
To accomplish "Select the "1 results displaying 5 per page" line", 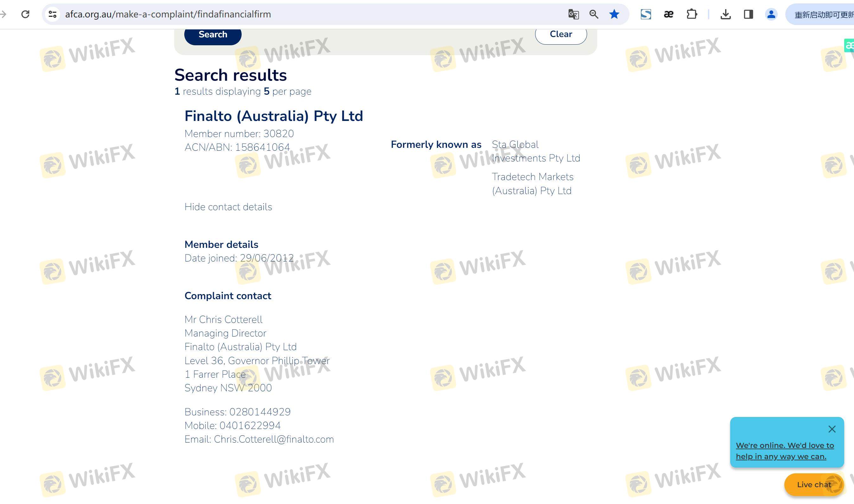I will coord(243,91).
